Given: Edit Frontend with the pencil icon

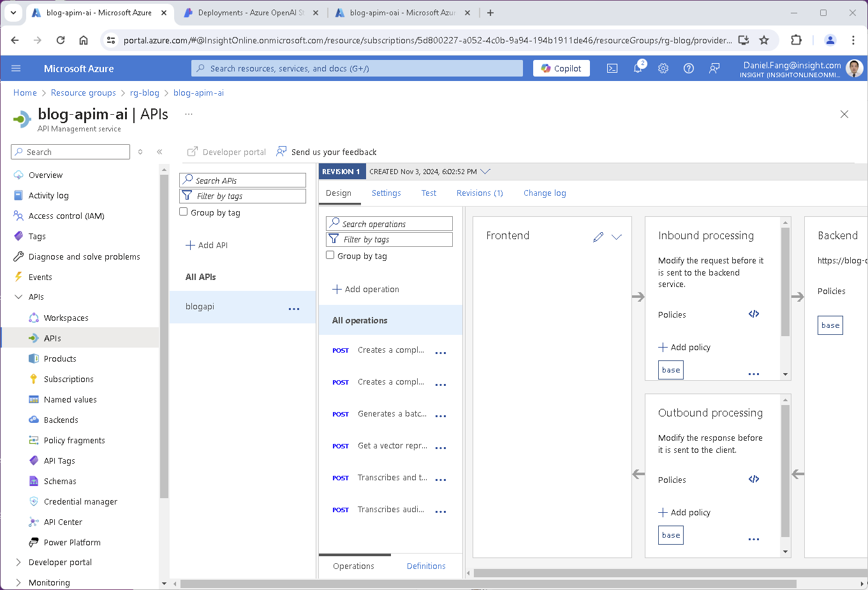Looking at the screenshot, I should [x=598, y=237].
